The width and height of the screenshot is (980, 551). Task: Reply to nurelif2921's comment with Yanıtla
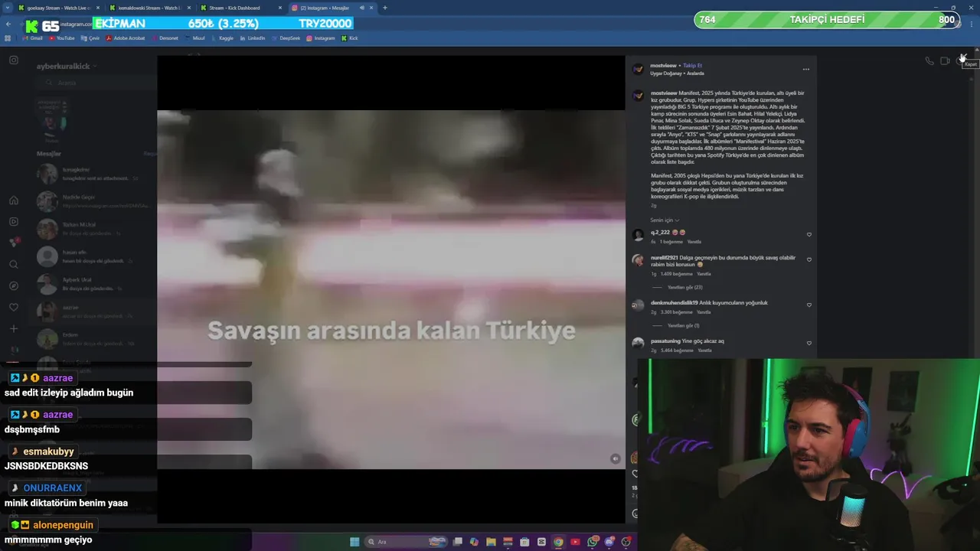coord(704,273)
